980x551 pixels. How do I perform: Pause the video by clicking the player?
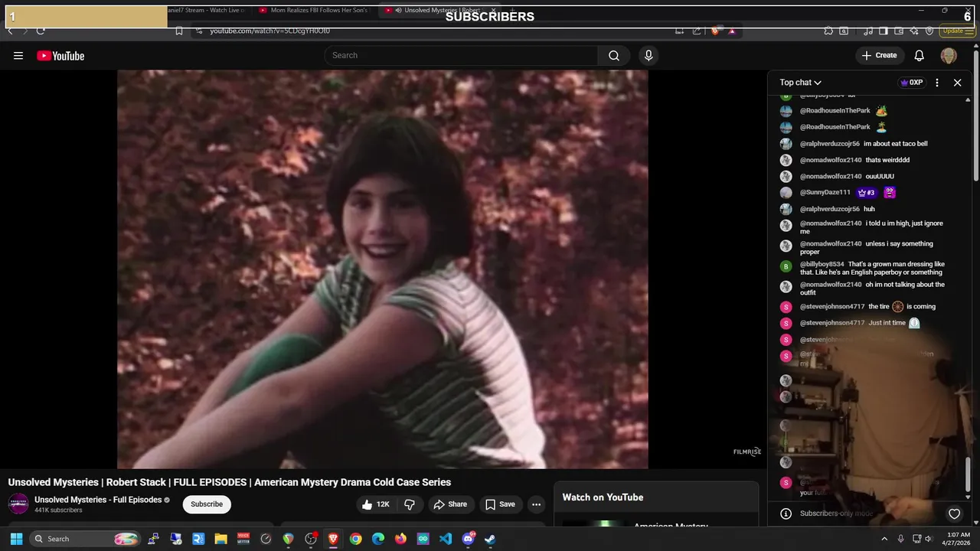(382, 269)
